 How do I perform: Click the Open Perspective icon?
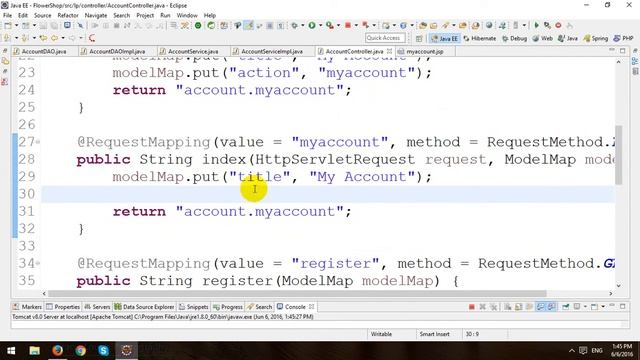click(419, 38)
